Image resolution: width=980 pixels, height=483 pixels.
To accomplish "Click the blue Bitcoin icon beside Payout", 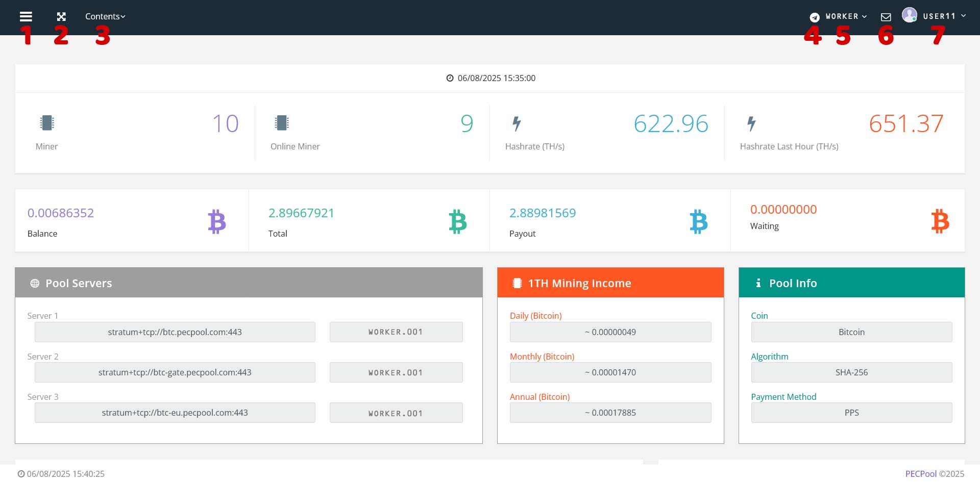I will (x=699, y=222).
